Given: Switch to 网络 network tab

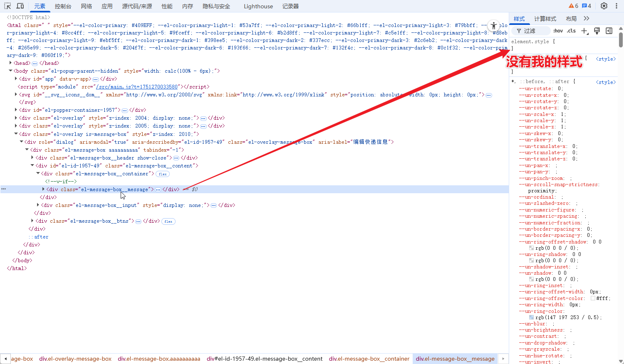Looking at the screenshot, I should [x=87, y=6].
